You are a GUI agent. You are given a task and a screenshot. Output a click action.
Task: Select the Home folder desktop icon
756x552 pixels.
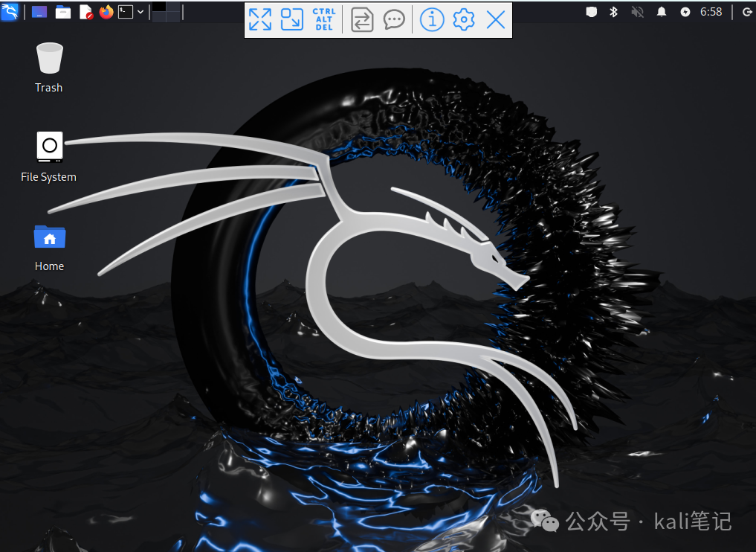(50, 237)
